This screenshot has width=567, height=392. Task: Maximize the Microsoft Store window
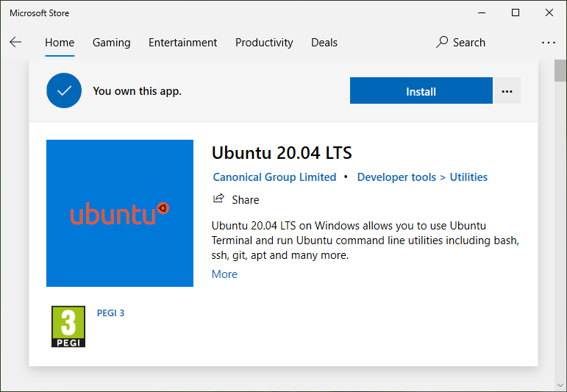coord(516,13)
